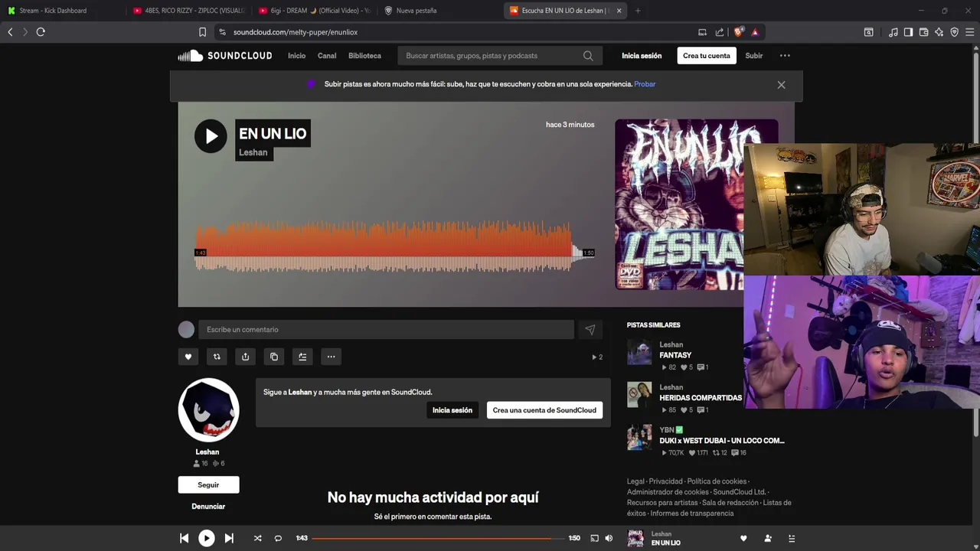Click Inicia sesión in the follow prompt
This screenshot has height=551, width=980.
point(452,410)
